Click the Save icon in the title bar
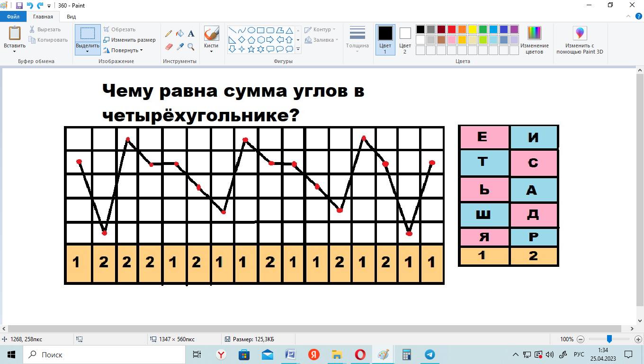 click(19, 5)
